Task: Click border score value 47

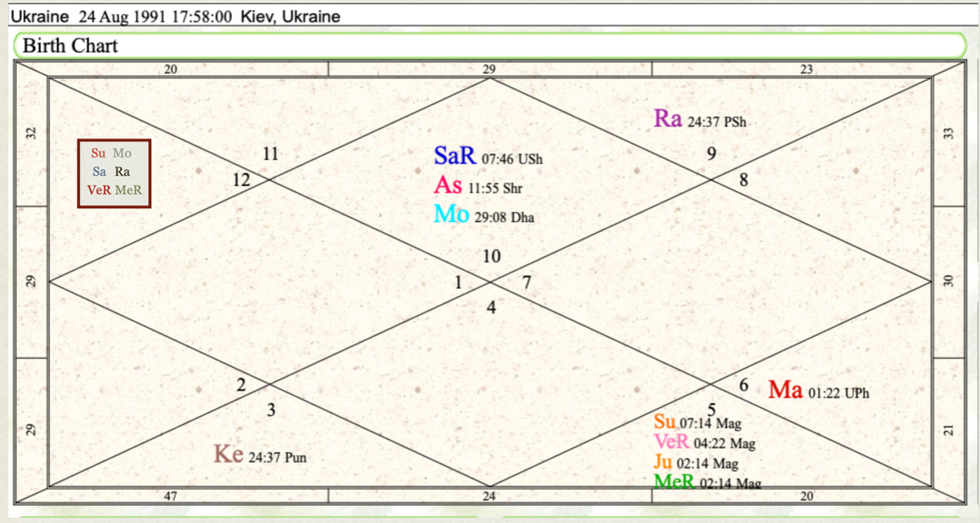Action: point(170,495)
